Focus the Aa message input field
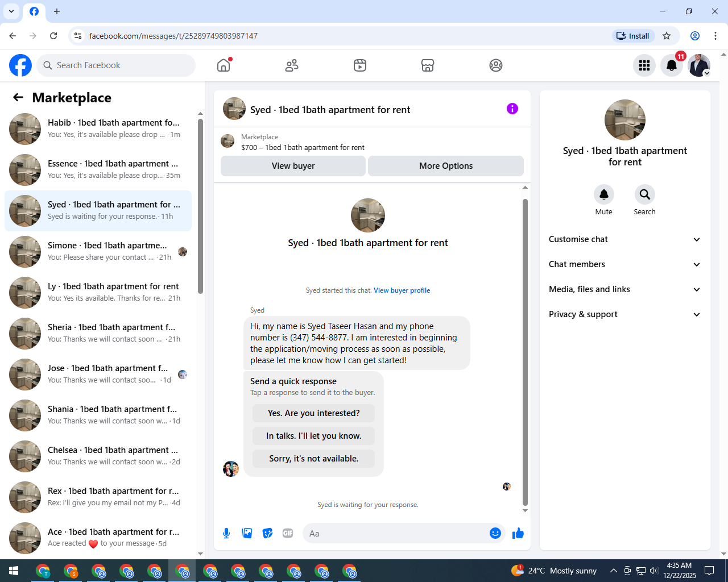The height and width of the screenshot is (582, 728). pos(395,533)
